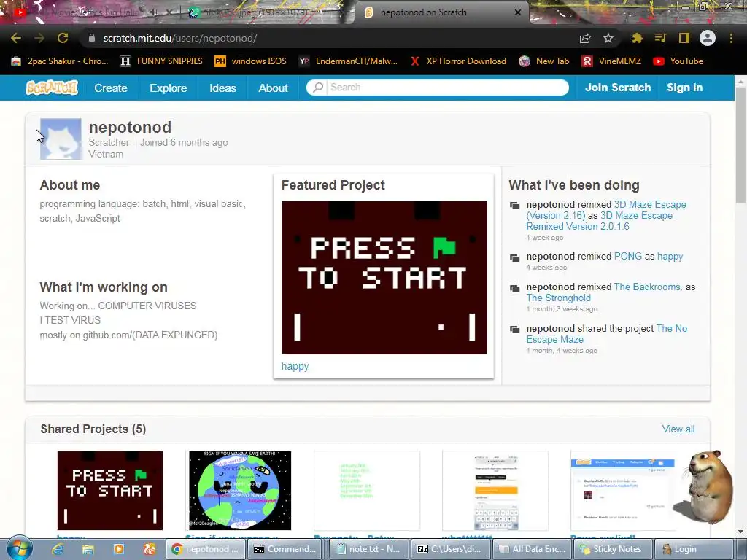This screenshot has height=560, width=747.
Task: Bookmark this page with the star icon
Action: 608,38
